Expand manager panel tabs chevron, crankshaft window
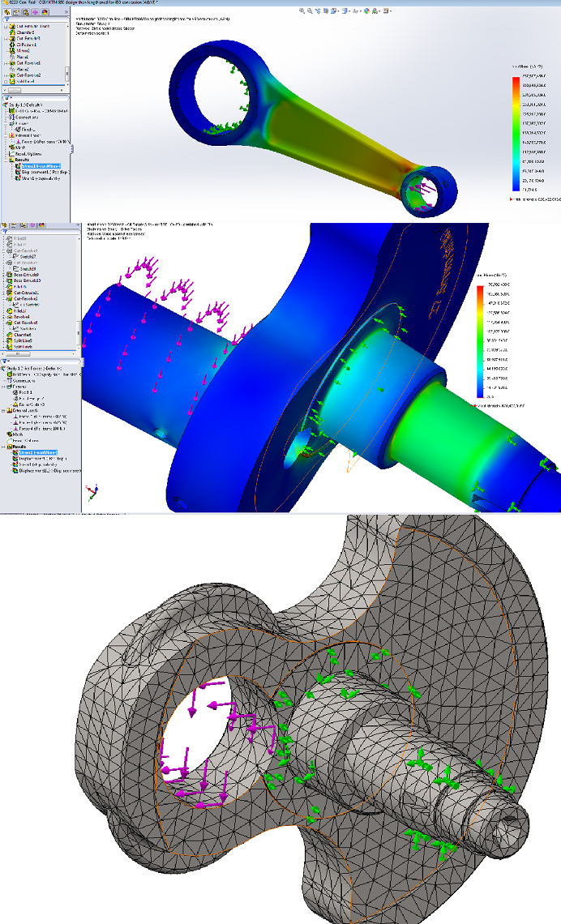The height and width of the screenshot is (924, 561). [79, 225]
